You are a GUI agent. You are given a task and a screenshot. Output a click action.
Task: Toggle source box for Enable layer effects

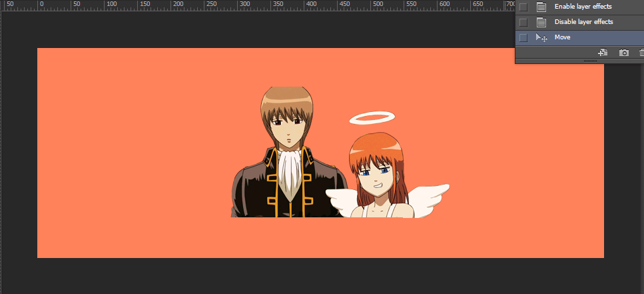523,7
